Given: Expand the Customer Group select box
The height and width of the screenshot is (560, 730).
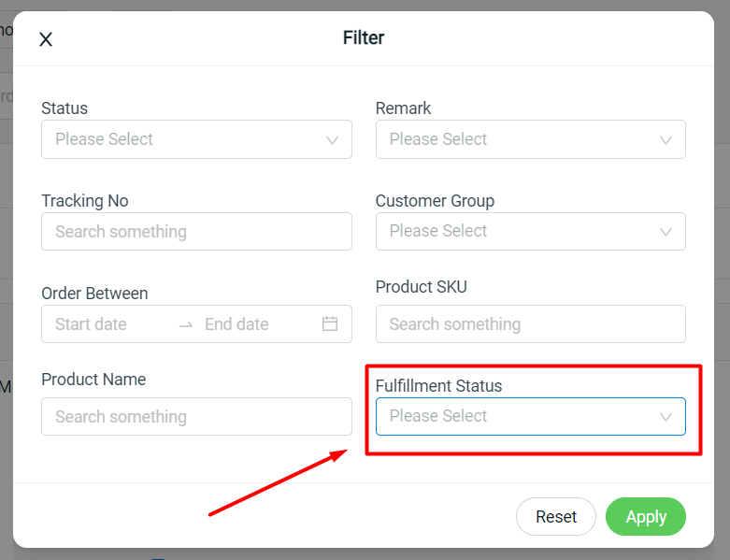Looking at the screenshot, I should pyautogui.click(x=531, y=231).
